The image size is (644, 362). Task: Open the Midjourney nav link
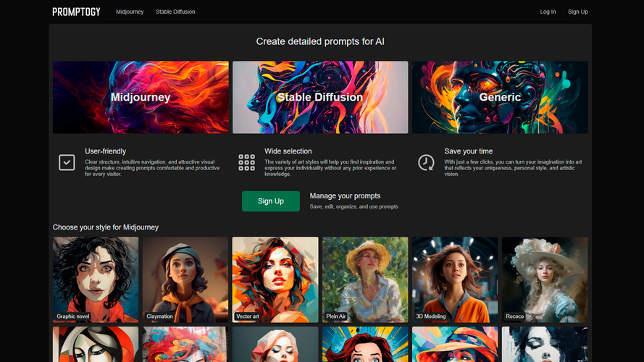click(x=130, y=12)
